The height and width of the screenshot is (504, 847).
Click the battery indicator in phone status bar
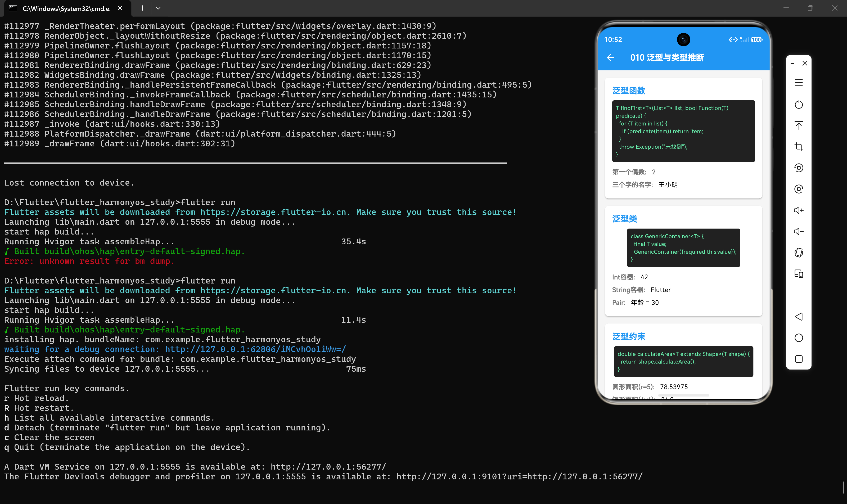tap(757, 40)
